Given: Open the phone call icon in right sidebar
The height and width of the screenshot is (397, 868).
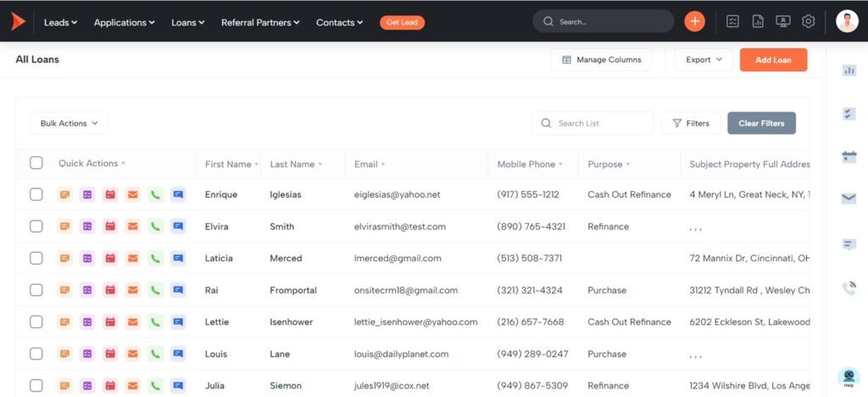Looking at the screenshot, I should coord(849,288).
